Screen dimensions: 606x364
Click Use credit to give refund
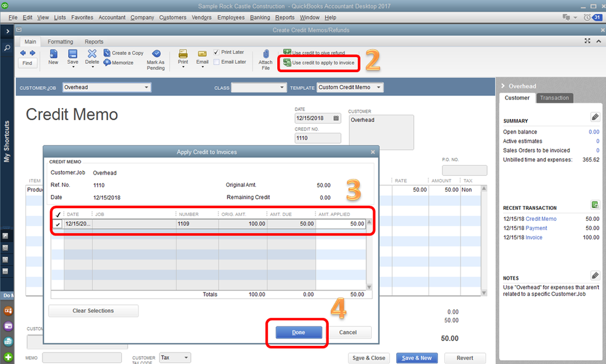click(314, 53)
